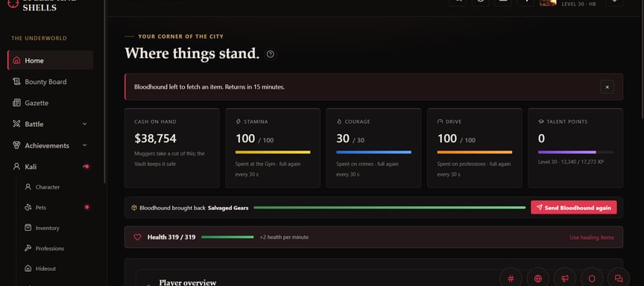Click the paper plane icon on Send Bloodhound
644x286 pixels.
click(x=539, y=208)
